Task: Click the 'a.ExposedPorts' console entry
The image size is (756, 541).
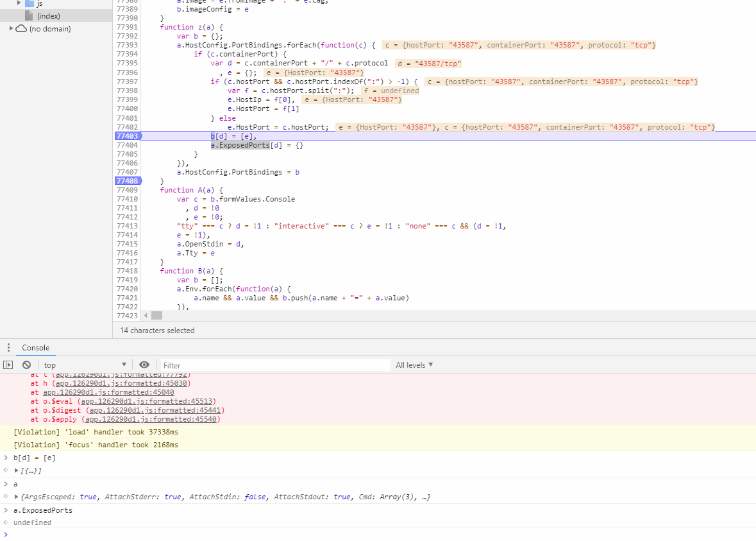Action: click(43, 510)
